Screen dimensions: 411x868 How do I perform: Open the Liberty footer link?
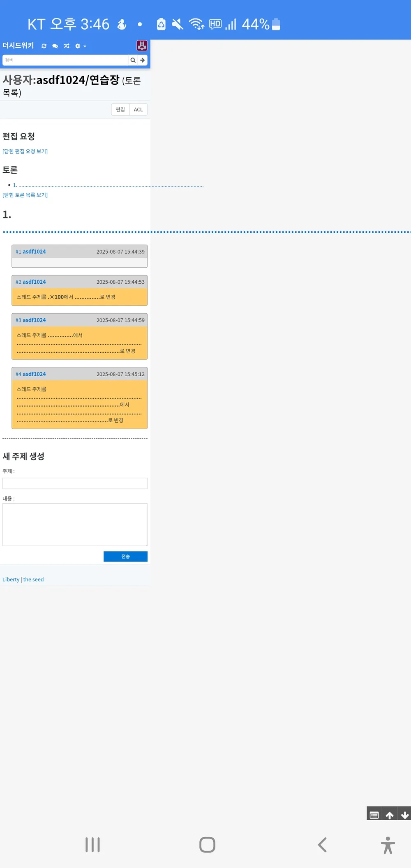coord(11,579)
